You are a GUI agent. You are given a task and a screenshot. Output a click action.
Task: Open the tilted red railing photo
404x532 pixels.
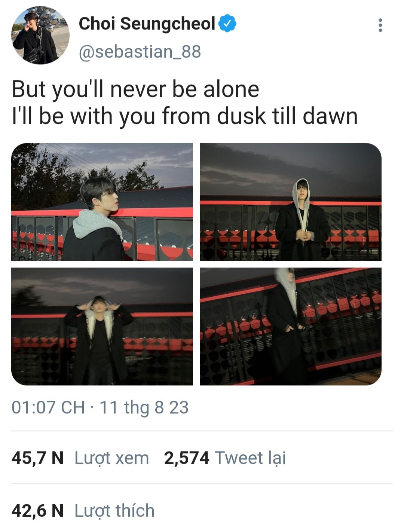click(x=291, y=326)
